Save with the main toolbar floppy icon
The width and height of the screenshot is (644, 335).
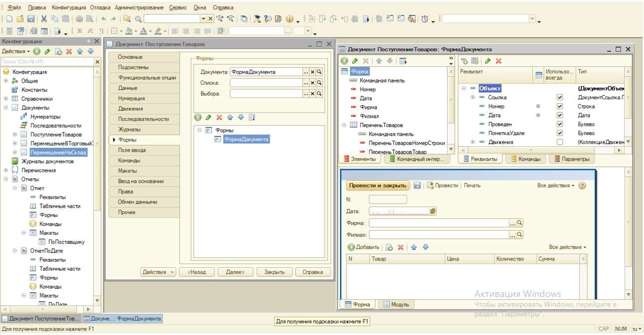pyautogui.click(x=31, y=19)
